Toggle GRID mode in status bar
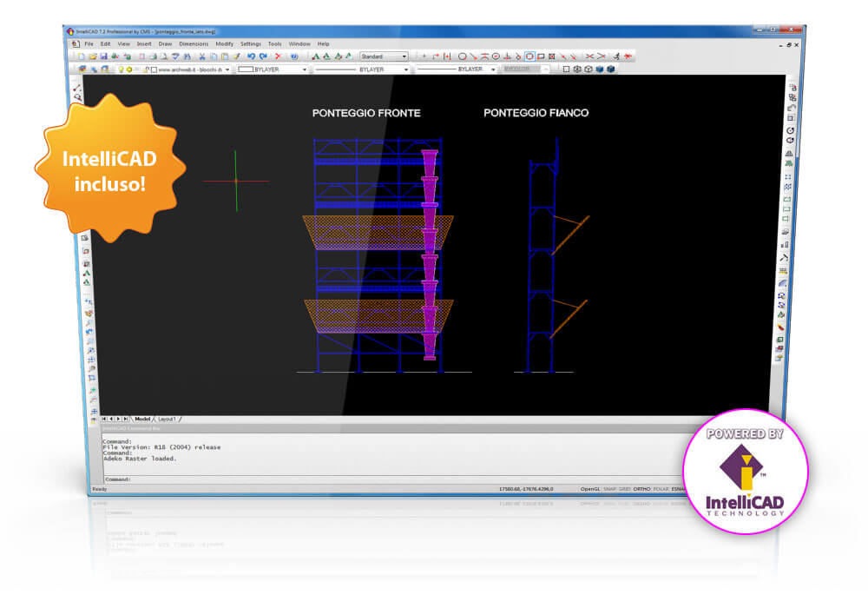 (x=624, y=489)
